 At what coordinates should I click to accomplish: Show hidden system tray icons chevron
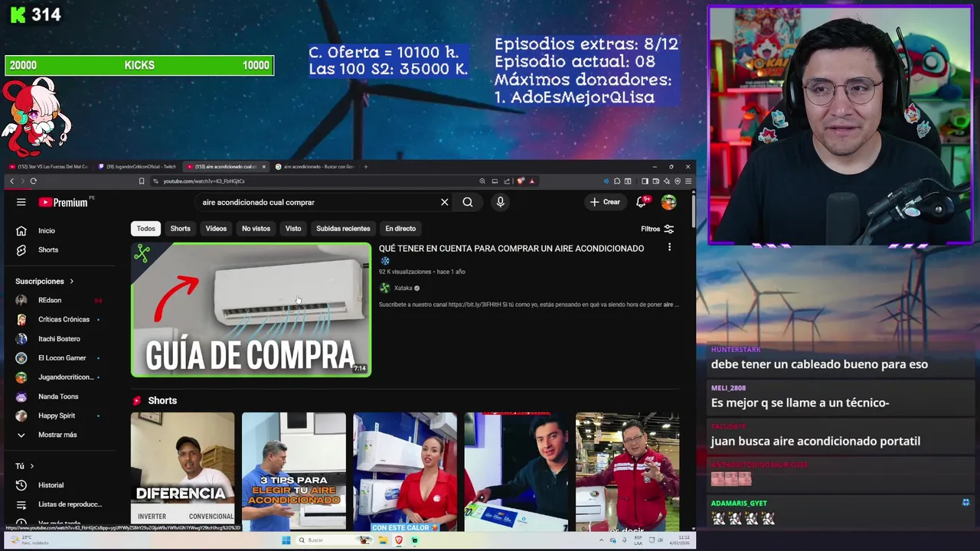[602, 540]
